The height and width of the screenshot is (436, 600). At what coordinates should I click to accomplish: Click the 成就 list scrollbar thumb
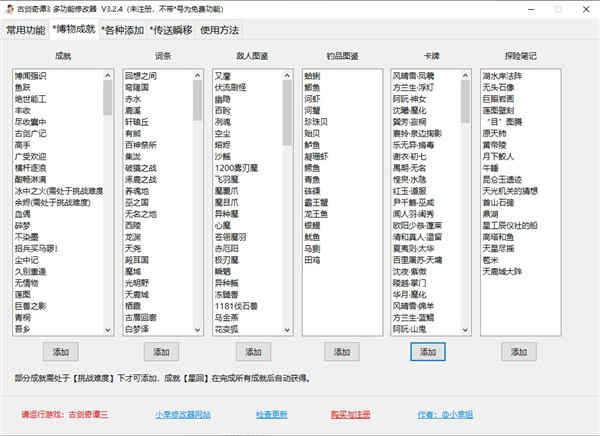[x=108, y=98]
